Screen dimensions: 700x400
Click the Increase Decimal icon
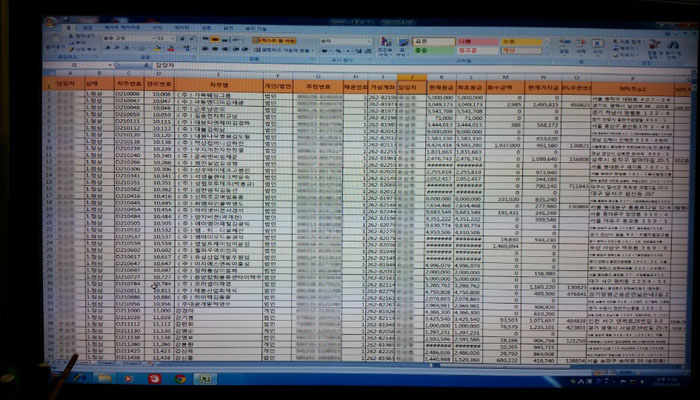click(x=358, y=51)
